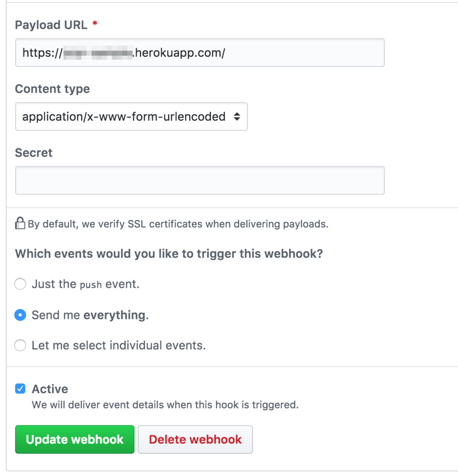Click the Content type label
The width and height of the screenshot is (458, 476).
[x=52, y=89]
